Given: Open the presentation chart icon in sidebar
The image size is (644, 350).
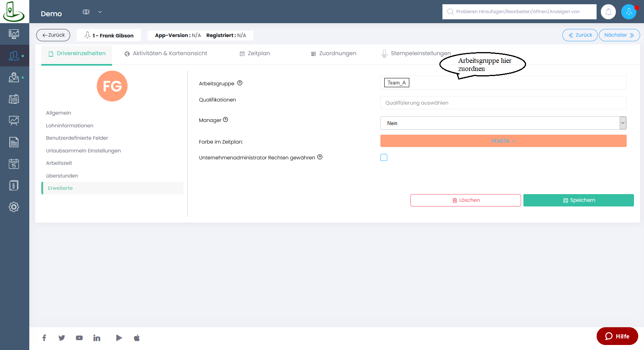Looking at the screenshot, I should click(x=14, y=120).
